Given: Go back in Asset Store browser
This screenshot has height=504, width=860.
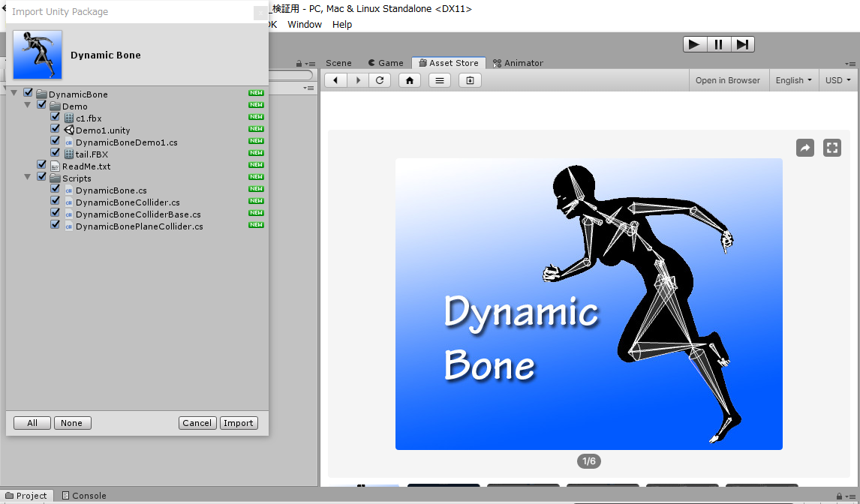Looking at the screenshot, I should [x=335, y=80].
